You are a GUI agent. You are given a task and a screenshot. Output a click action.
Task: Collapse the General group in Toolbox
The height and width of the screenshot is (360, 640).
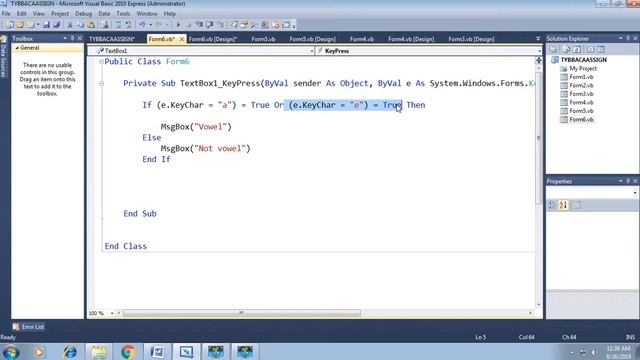pos(17,48)
